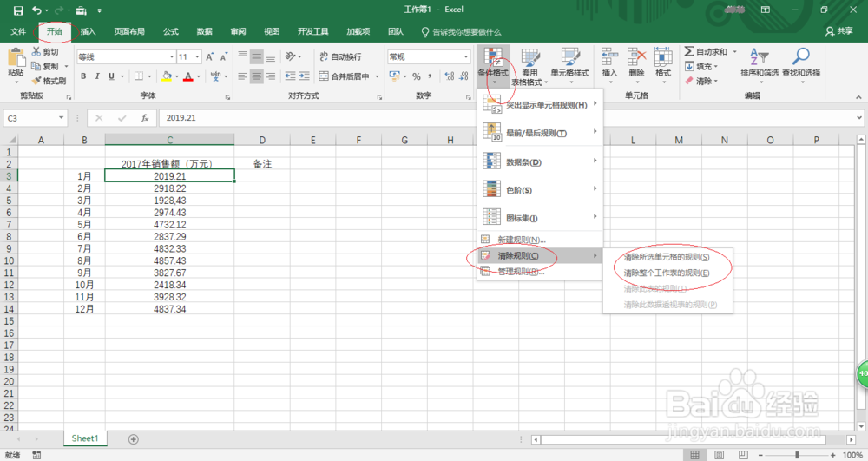The width and height of the screenshot is (868, 461).
Task: Switch to the Page Layout (页面布局) tab
Action: (x=129, y=31)
